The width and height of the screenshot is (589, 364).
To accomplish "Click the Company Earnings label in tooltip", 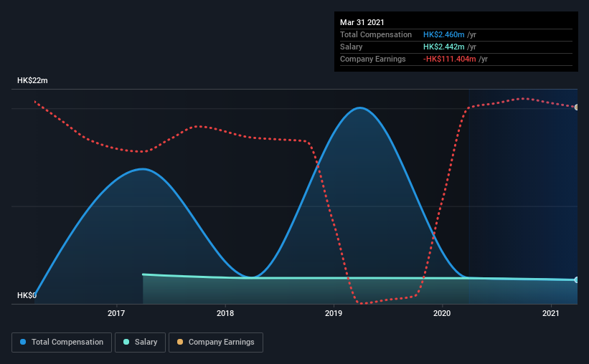I will (372, 59).
